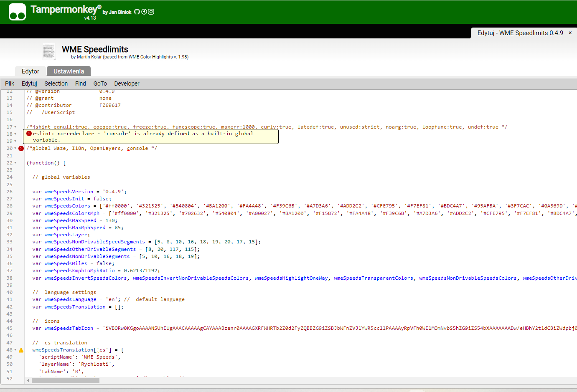Image resolution: width=577 pixels, height=392 pixels.
Task: Open the Plik menu
Action: (x=10, y=83)
